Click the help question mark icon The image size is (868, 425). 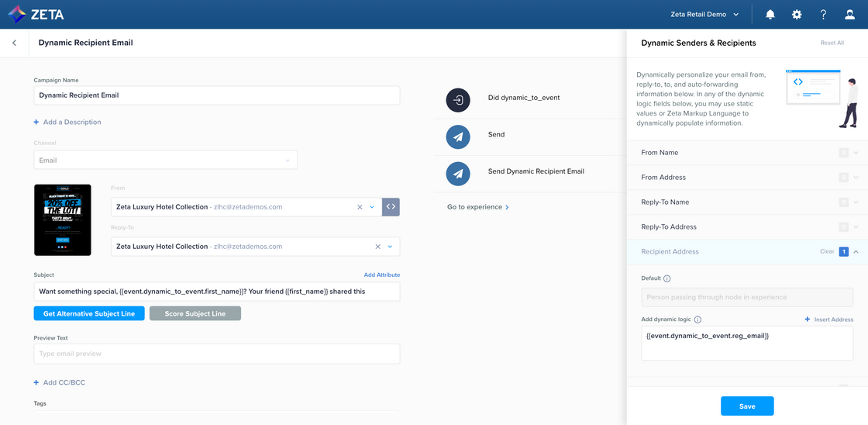(823, 15)
